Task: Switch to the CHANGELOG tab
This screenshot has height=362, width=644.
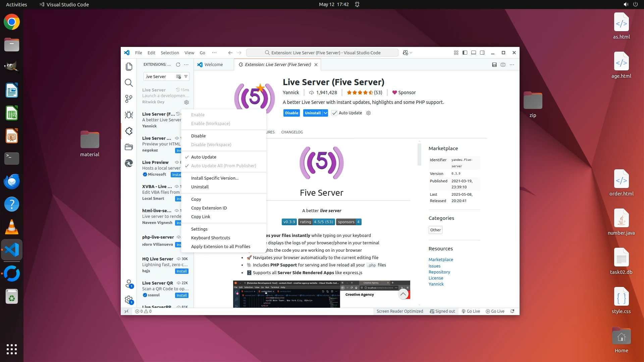Action: click(x=292, y=132)
